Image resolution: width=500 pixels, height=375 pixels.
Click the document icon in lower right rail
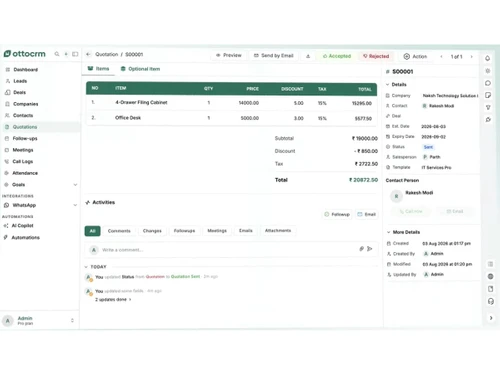[x=490, y=289]
